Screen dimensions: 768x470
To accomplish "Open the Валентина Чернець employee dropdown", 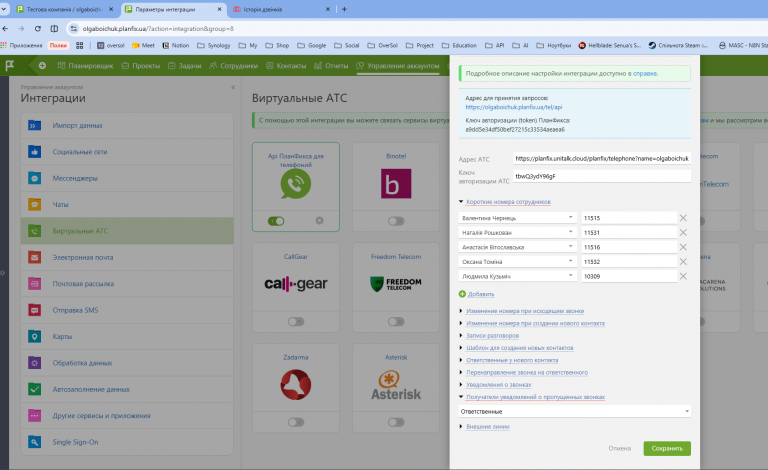I will (x=518, y=218).
